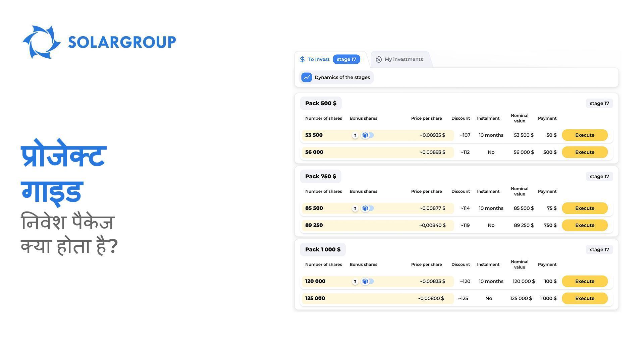Toggle bonus shares gift switch in 53 500 row
The height and width of the screenshot is (362, 644).
368,135
